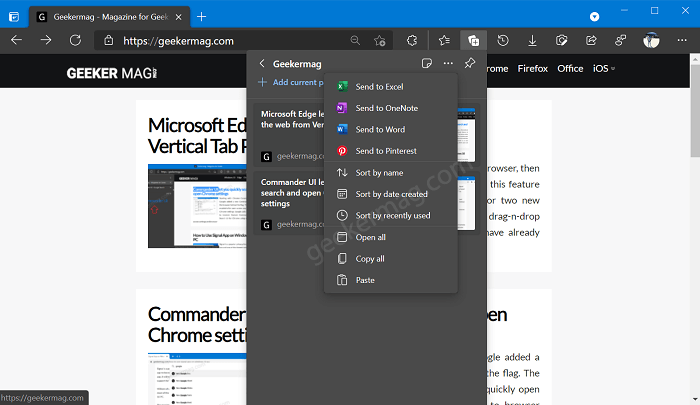Pin the Collections pane
This screenshot has width=700, height=405.
(470, 63)
